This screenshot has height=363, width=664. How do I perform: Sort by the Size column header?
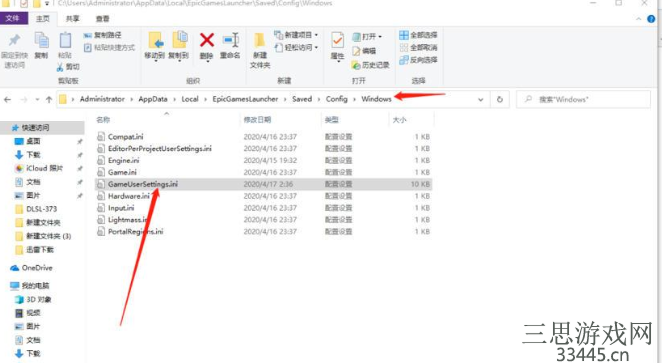click(x=399, y=120)
